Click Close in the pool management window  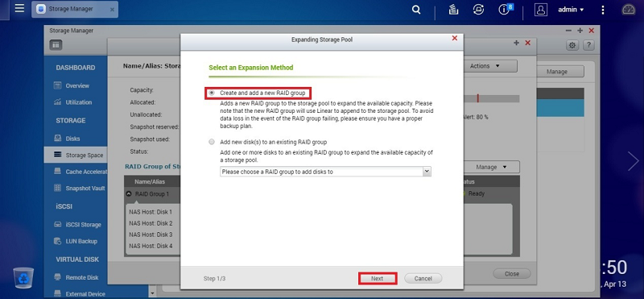tap(512, 273)
